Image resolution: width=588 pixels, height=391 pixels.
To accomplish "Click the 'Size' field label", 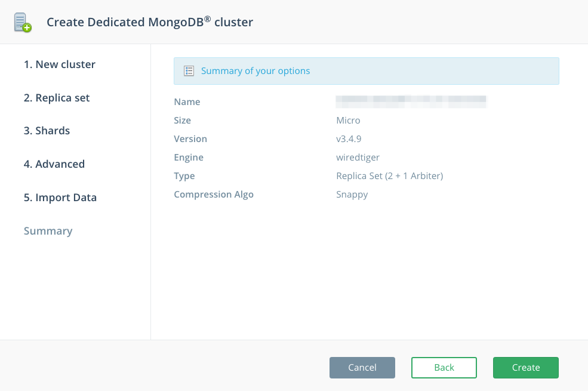I will click(182, 121).
